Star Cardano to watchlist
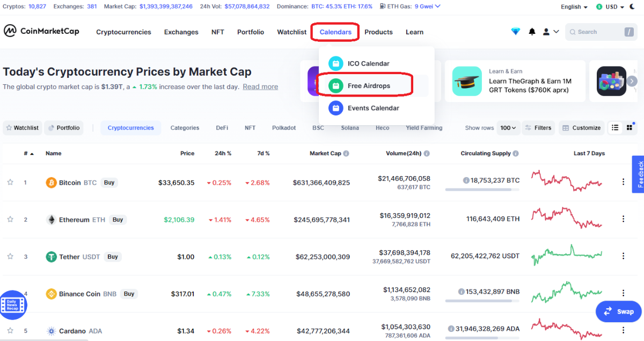The width and height of the screenshot is (644, 341). coord(10,331)
